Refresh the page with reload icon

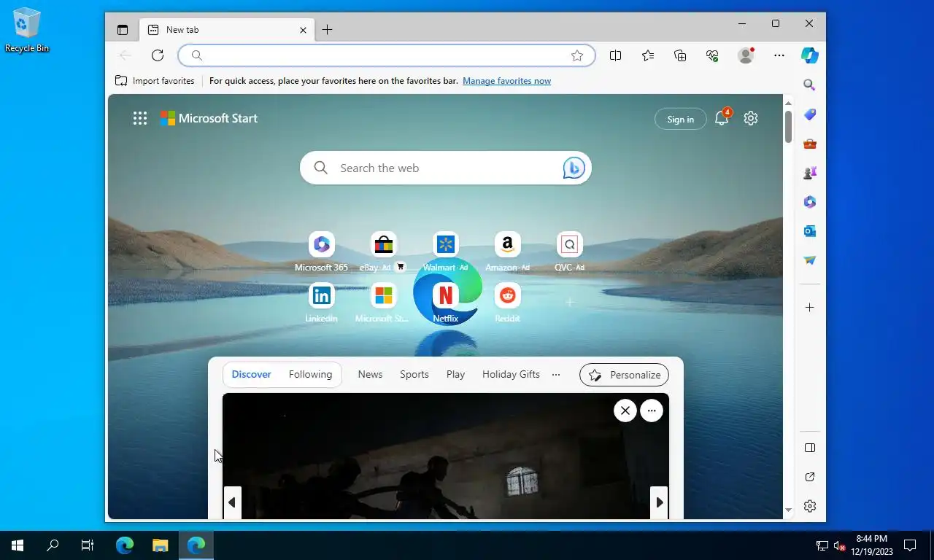[x=158, y=55]
